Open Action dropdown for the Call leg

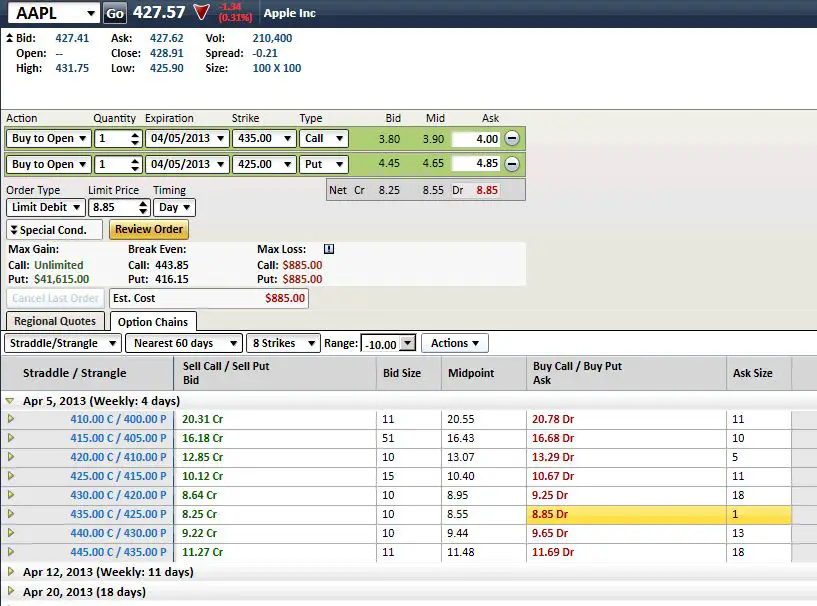coord(48,139)
